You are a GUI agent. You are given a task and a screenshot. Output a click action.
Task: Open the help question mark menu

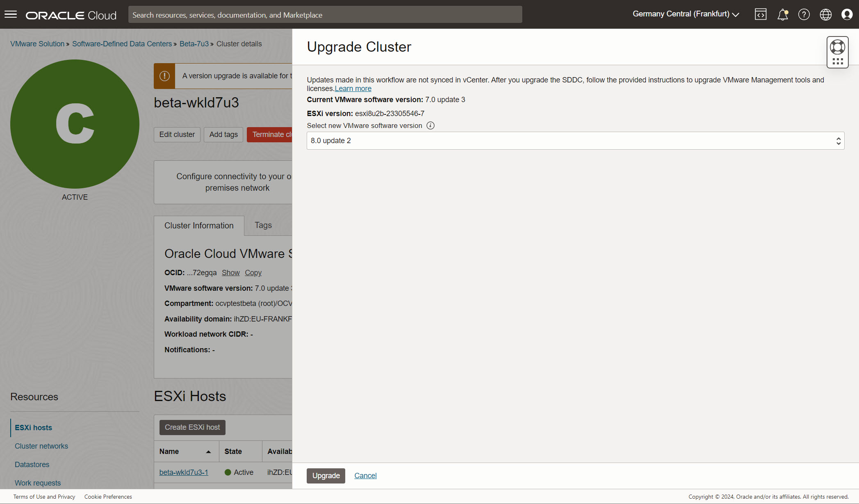coord(804,15)
